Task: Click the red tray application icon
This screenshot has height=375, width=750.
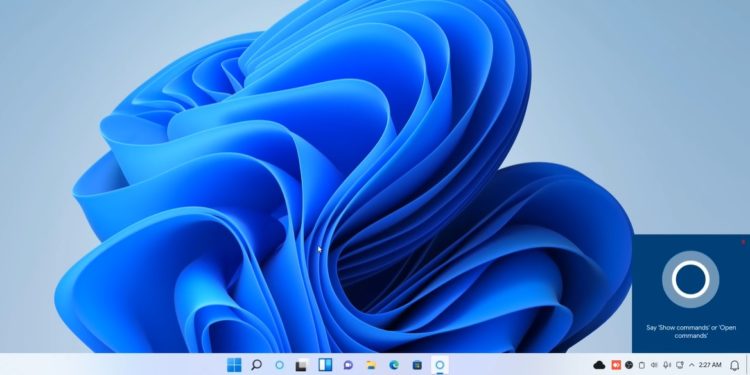Action: point(616,365)
